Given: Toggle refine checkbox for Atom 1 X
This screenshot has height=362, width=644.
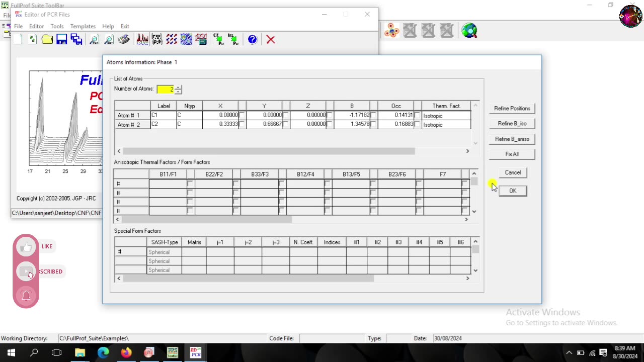Looking at the screenshot, I should point(242,115).
